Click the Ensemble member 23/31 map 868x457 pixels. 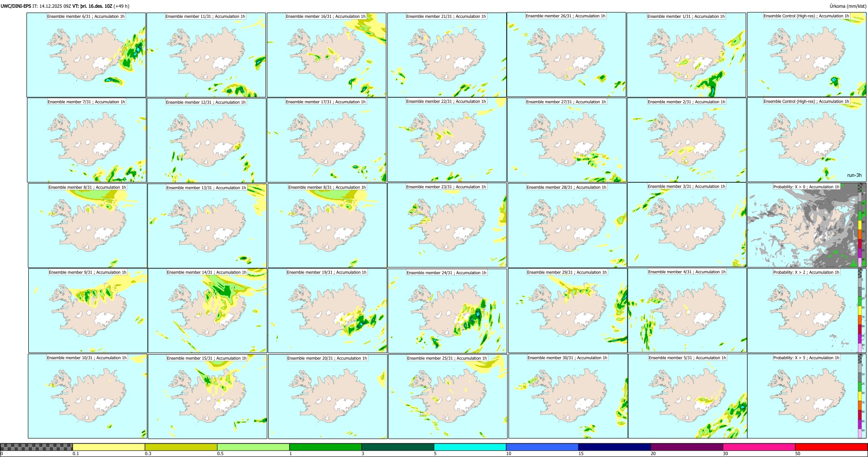[447, 225]
